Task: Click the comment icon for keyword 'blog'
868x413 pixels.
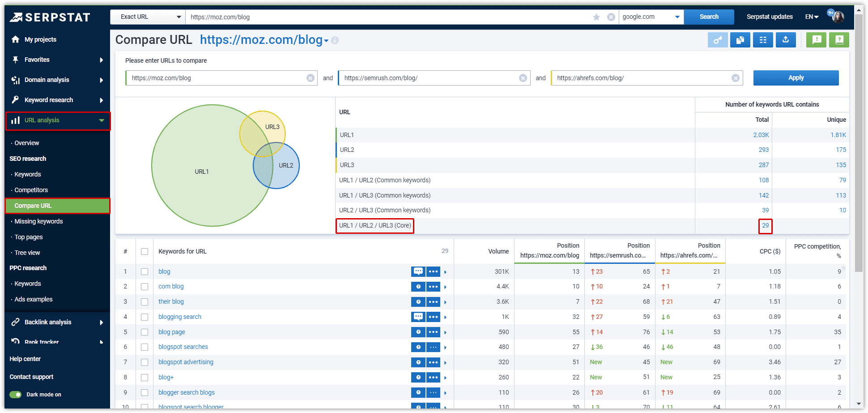Action: coord(418,271)
